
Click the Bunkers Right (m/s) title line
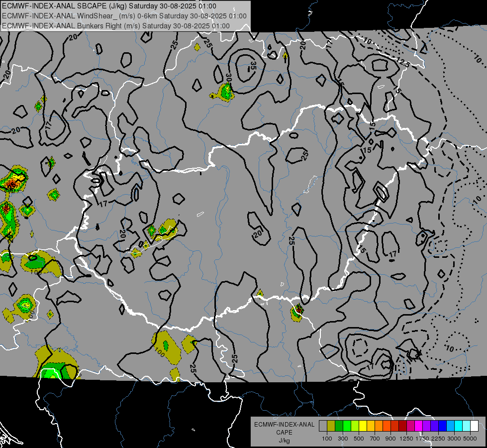(x=115, y=26)
